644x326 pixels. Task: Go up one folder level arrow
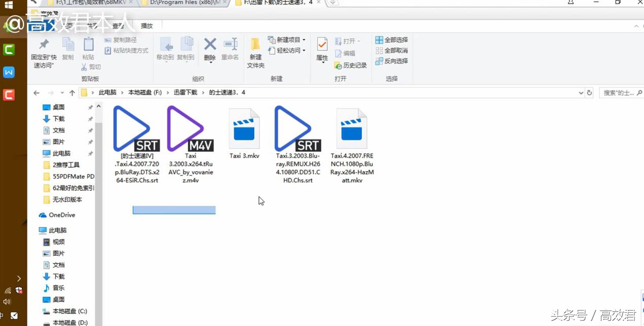coord(72,93)
